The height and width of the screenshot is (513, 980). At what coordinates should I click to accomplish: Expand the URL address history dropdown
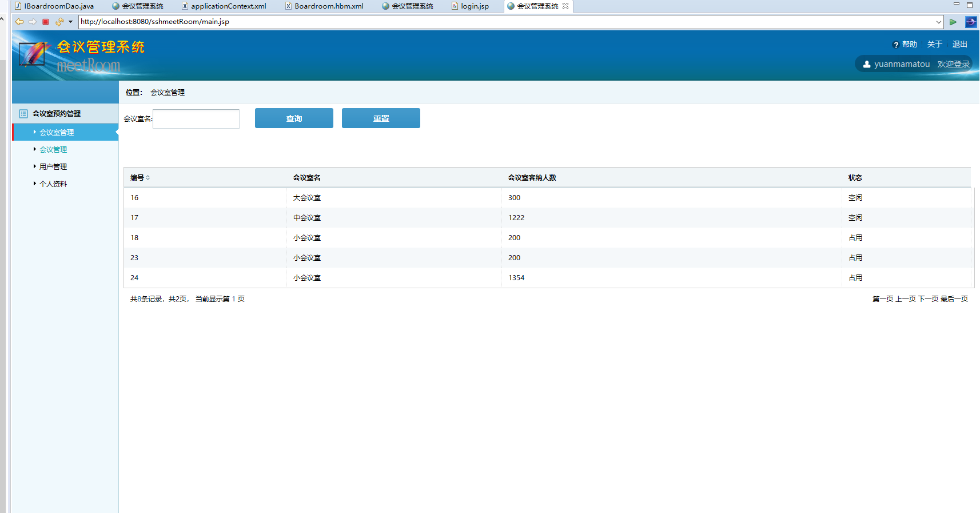pos(938,22)
